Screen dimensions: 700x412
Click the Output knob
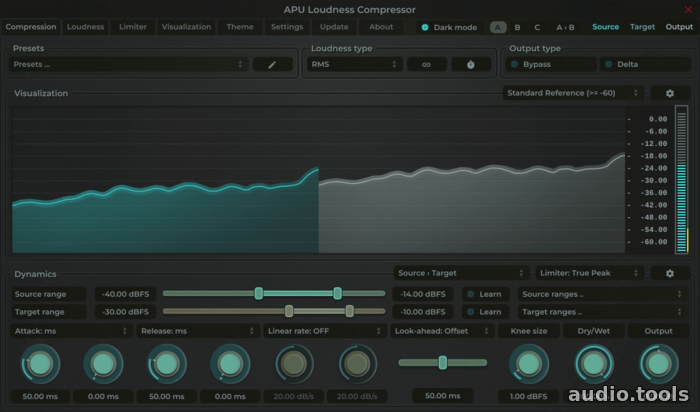pos(658,364)
